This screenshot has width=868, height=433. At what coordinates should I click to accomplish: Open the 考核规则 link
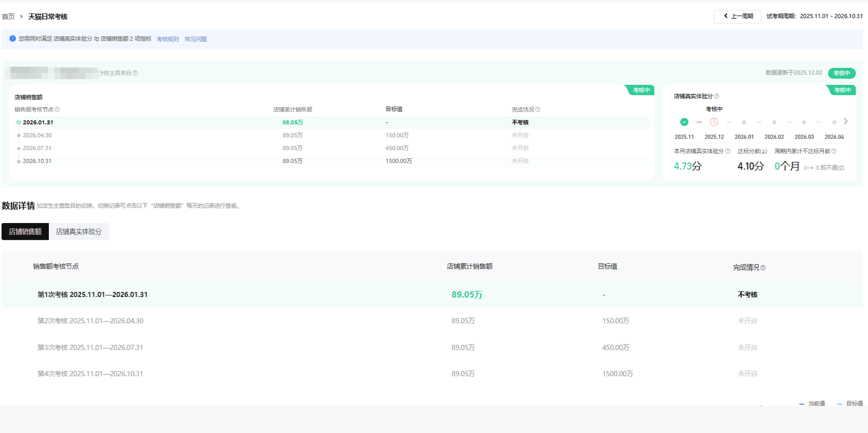click(168, 39)
